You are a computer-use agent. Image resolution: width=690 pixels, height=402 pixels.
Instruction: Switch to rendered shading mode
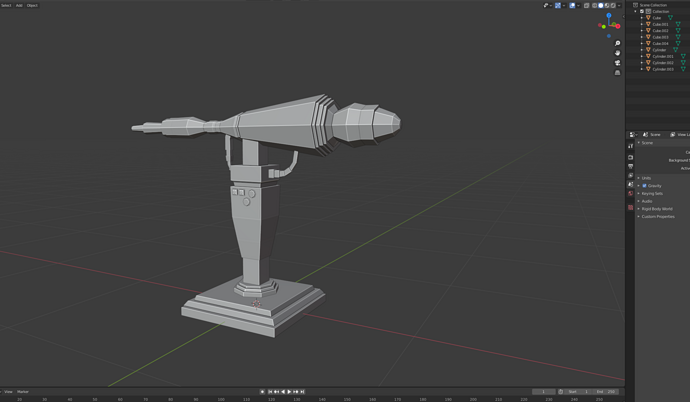[x=613, y=5]
